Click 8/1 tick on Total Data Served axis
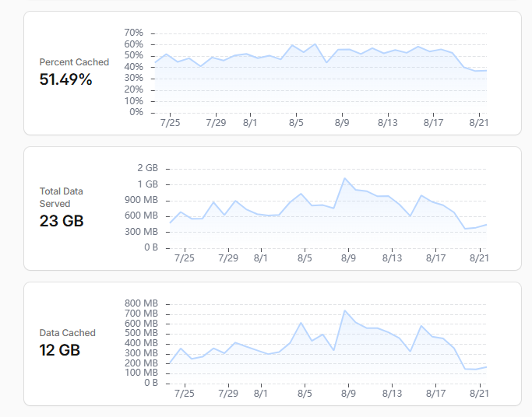This screenshot has width=532, height=417. pos(261,258)
